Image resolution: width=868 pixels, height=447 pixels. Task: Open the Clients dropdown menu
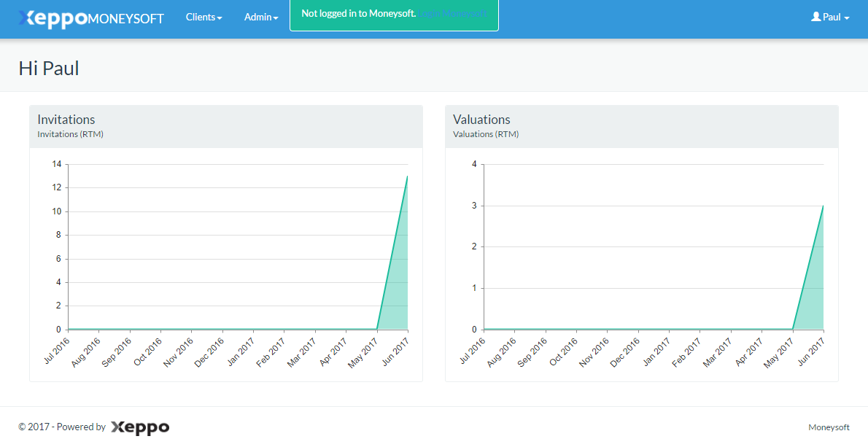coord(204,18)
